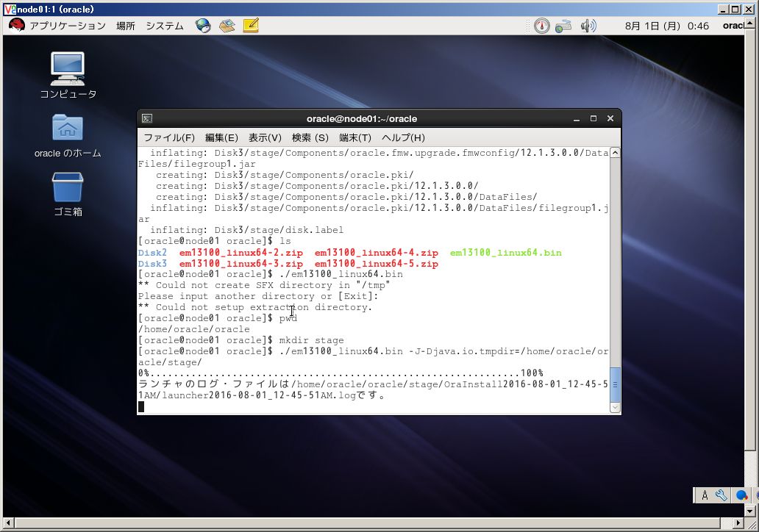Viewport: 759px width, 532px height.
Task: Click the /home/oracle/oracle path output
Action: pos(193,329)
